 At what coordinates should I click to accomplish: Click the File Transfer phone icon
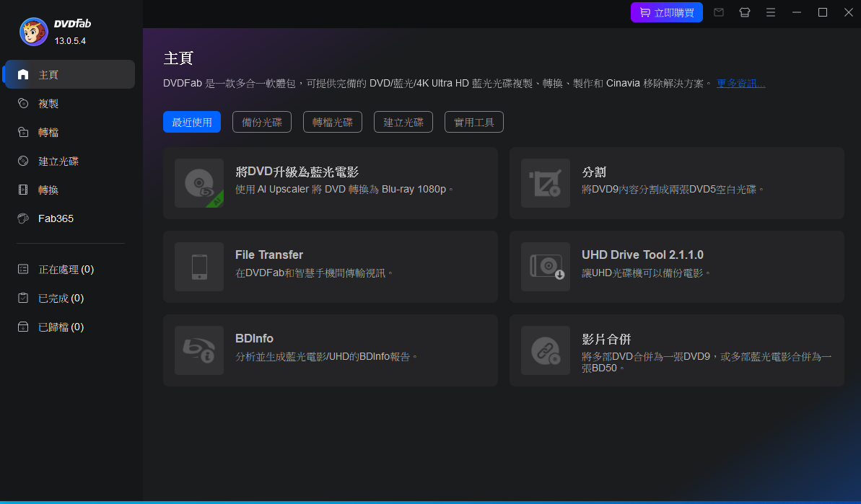pos(199,267)
